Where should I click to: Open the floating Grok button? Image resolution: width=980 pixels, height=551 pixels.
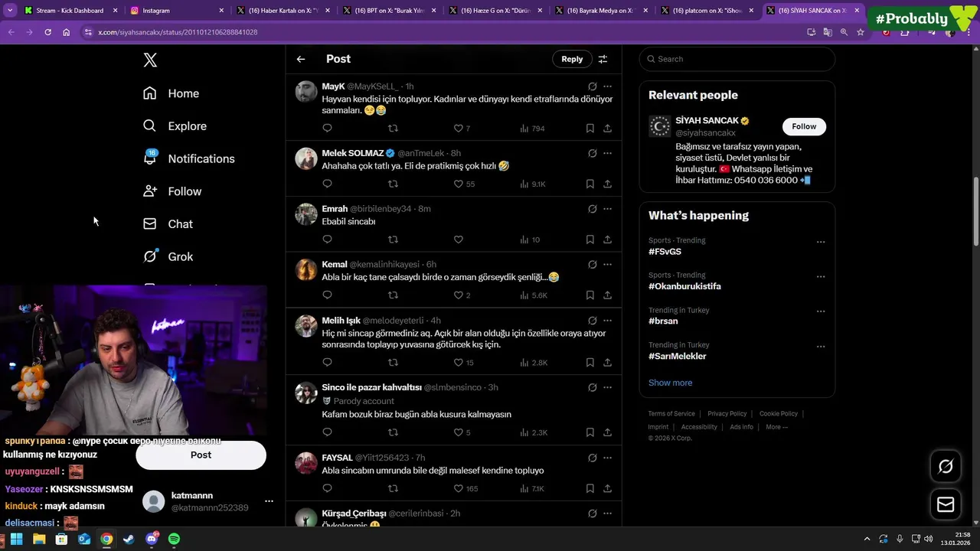[946, 466]
